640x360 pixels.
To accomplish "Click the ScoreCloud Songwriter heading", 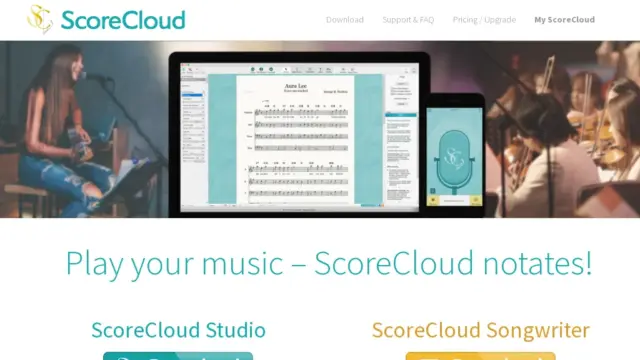I will 481,330.
